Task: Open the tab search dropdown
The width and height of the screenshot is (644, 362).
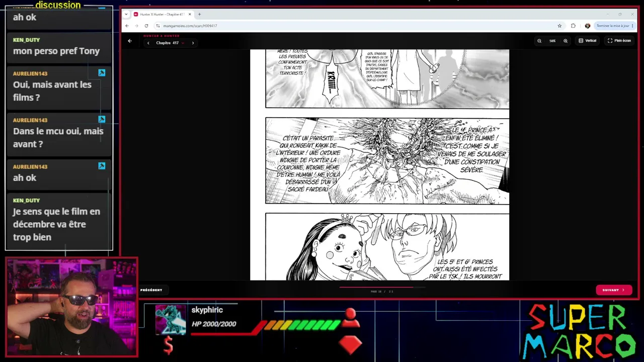Action: coord(126,14)
